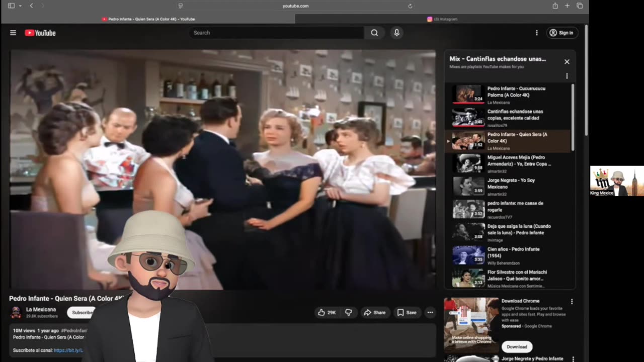This screenshot has width=644, height=362.
Task: Open the La Mexicana channel avatar
Action: pos(16,312)
